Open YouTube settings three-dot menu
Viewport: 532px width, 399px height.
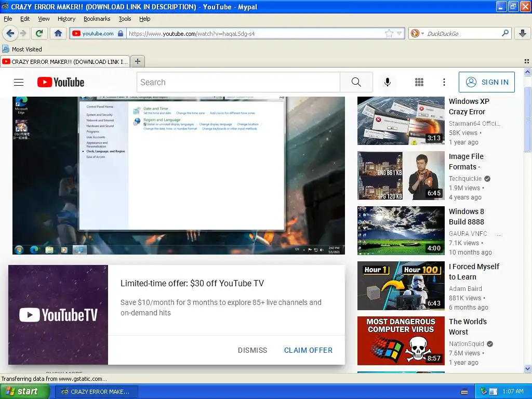444,82
